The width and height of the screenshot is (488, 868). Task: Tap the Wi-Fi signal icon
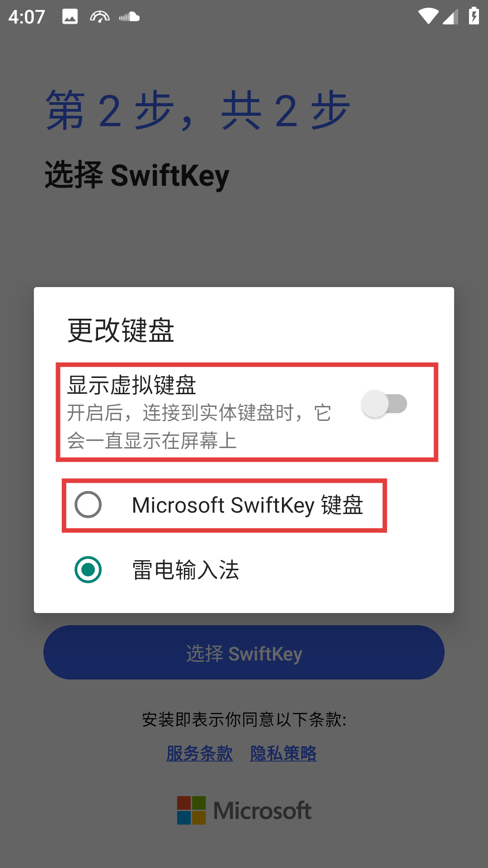tap(428, 17)
